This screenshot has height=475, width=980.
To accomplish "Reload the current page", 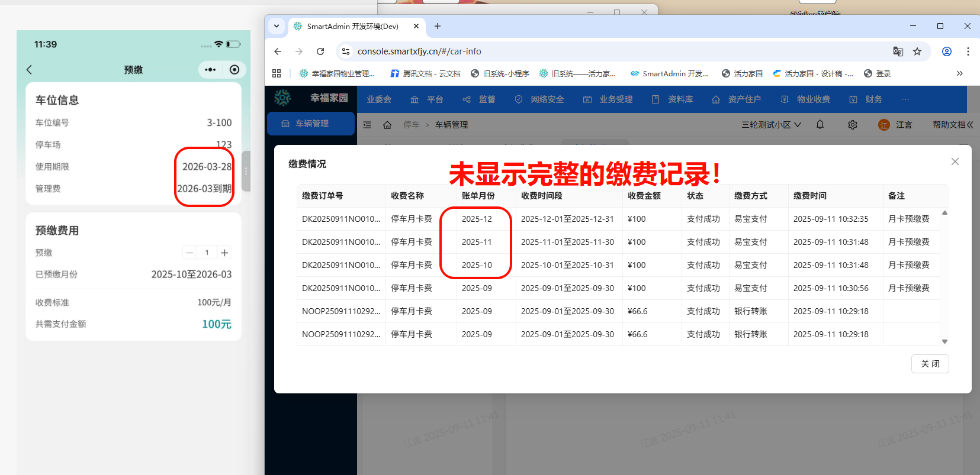I will pos(320,51).
